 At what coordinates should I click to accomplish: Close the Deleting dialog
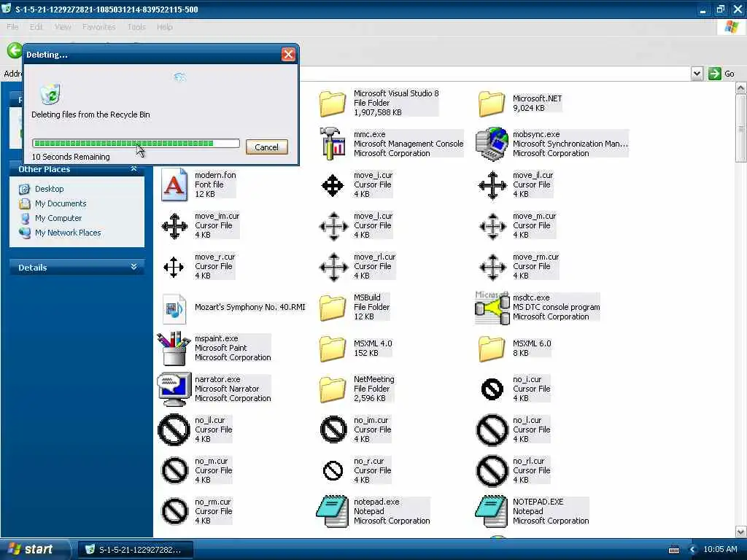point(287,55)
